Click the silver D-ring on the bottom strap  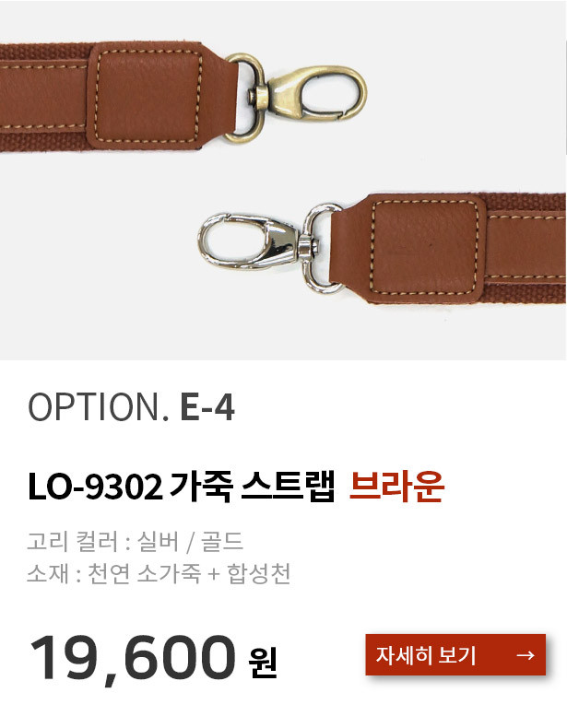321,249
